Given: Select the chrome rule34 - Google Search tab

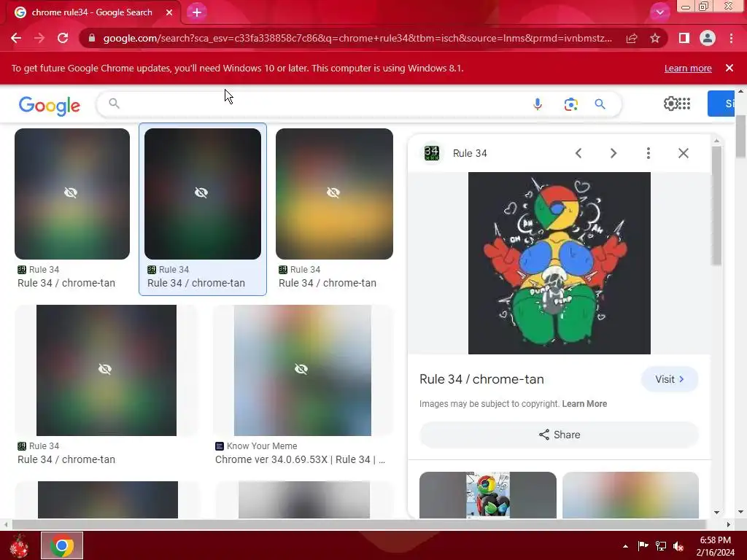Looking at the screenshot, I should point(92,12).
